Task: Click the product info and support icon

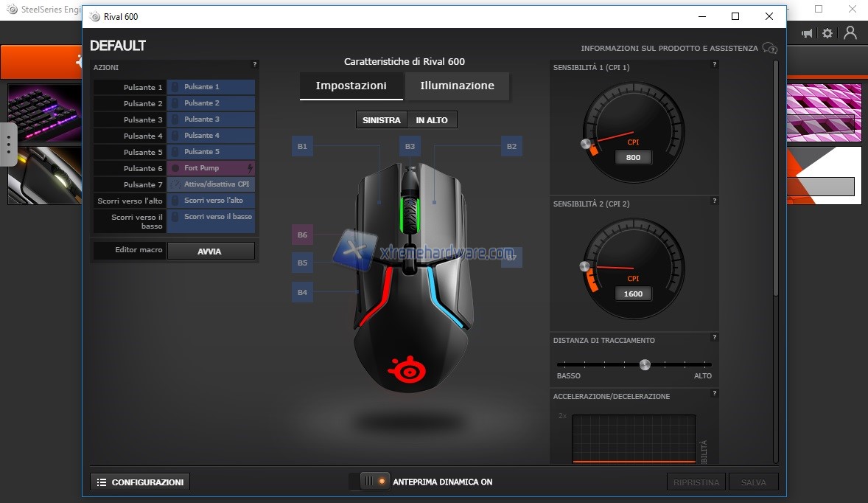Action: click(770, 49)
